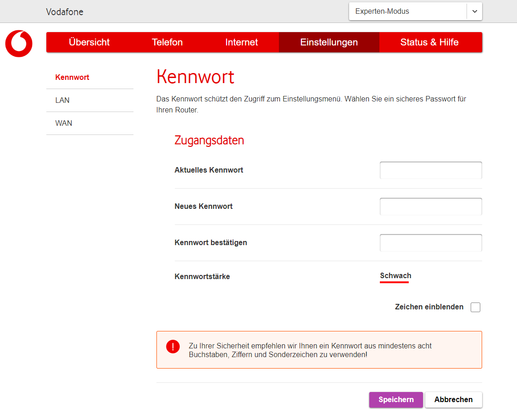Click the Kennwortstärke label
The width and height of the screenshot is (517, 420).
coord(202,276)
